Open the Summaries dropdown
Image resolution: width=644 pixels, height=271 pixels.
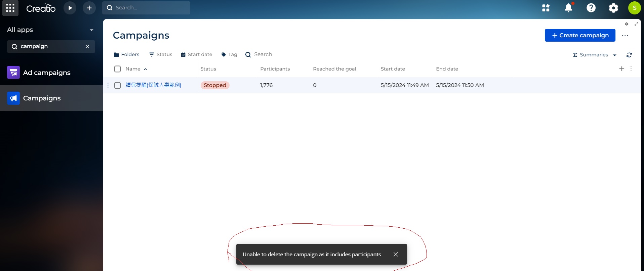coord(595,55)
